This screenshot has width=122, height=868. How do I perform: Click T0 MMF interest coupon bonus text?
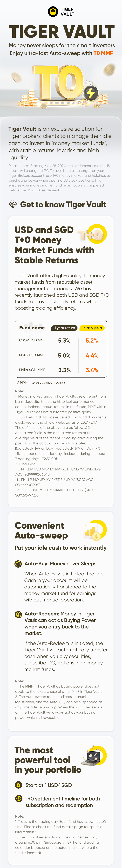pos(41,382)
